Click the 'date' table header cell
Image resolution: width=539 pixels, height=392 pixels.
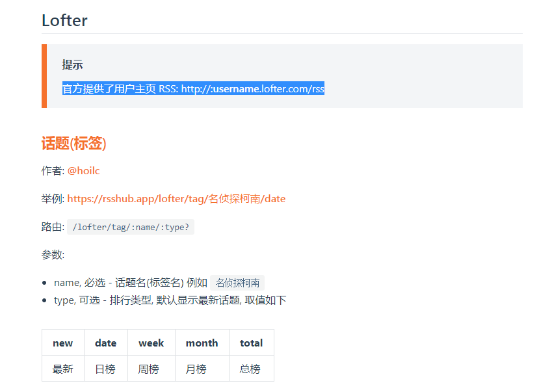(106, 343)
